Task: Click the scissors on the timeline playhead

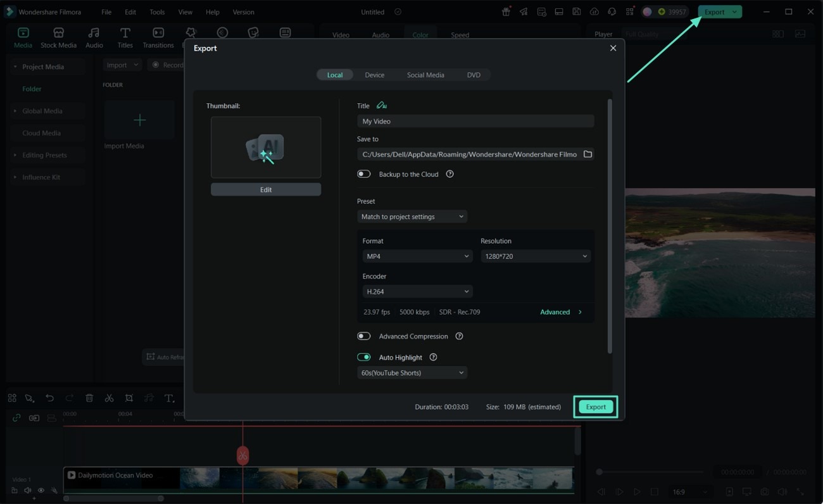Action: tap(242, 455)
